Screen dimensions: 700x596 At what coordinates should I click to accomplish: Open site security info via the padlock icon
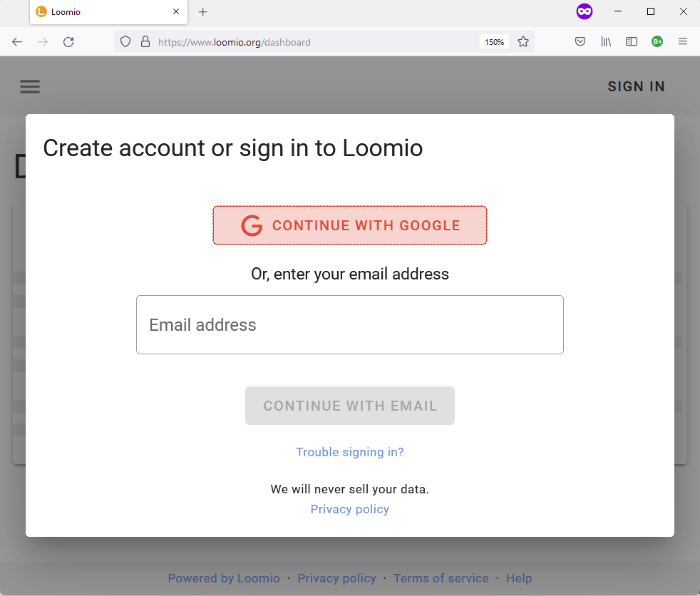pyautogui.click(x=145, y=42)
